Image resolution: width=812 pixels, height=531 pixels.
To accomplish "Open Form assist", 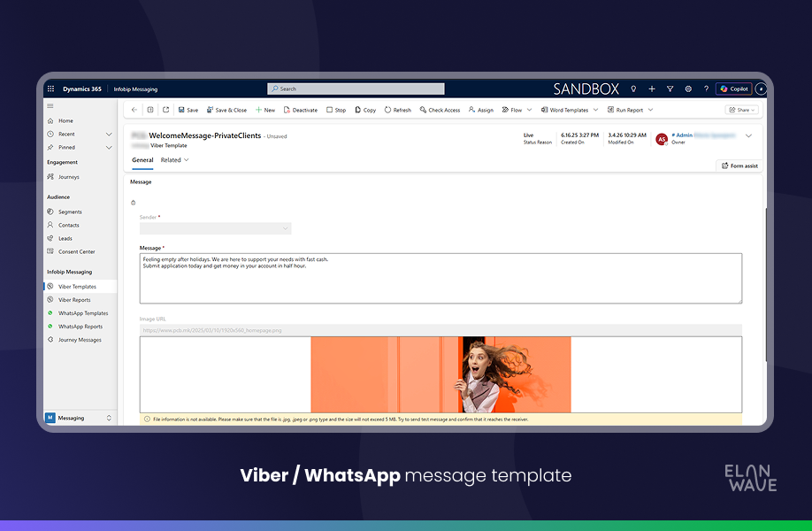I will [x=739, y=165].
